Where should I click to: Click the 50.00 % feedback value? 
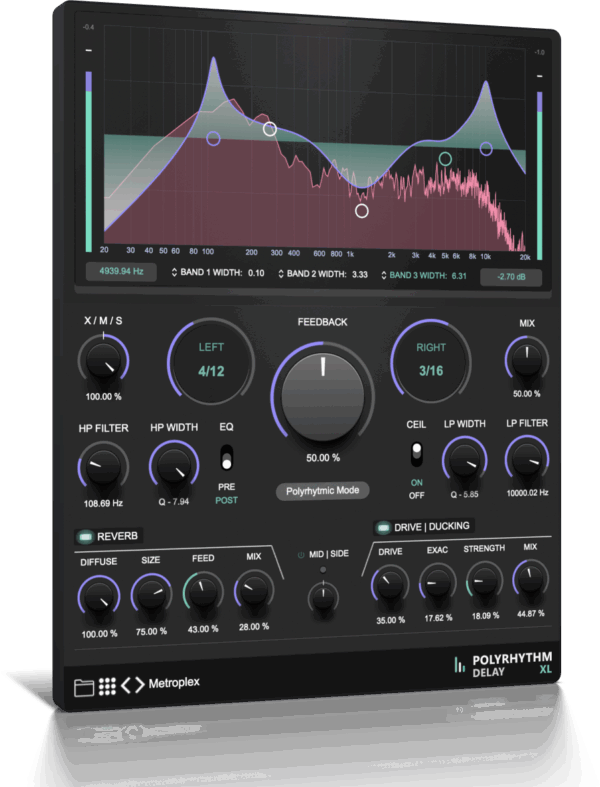point(323,458)
